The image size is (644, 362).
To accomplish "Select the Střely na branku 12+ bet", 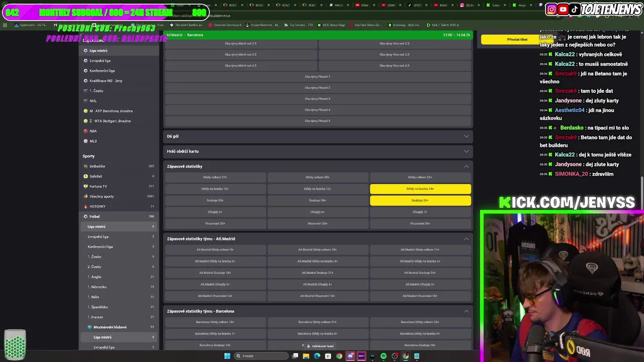I will pyautogui.click(x=317, y=189).
